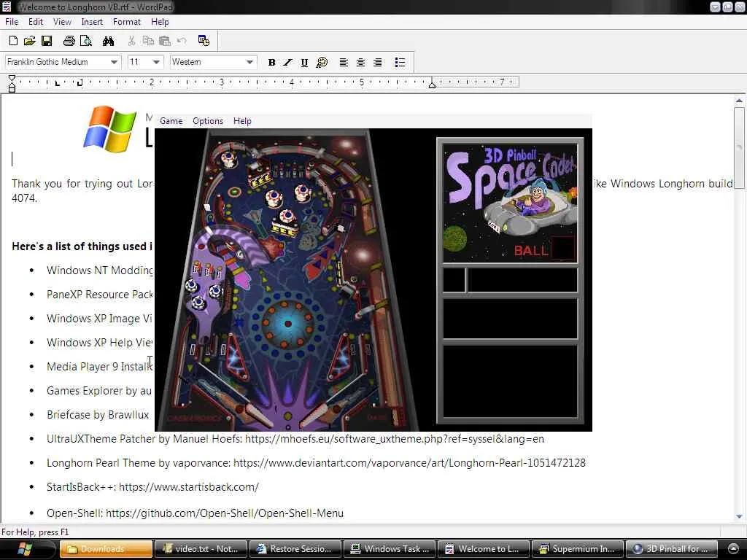Click the 'Windows NT Modding' list line

[99, 271]
